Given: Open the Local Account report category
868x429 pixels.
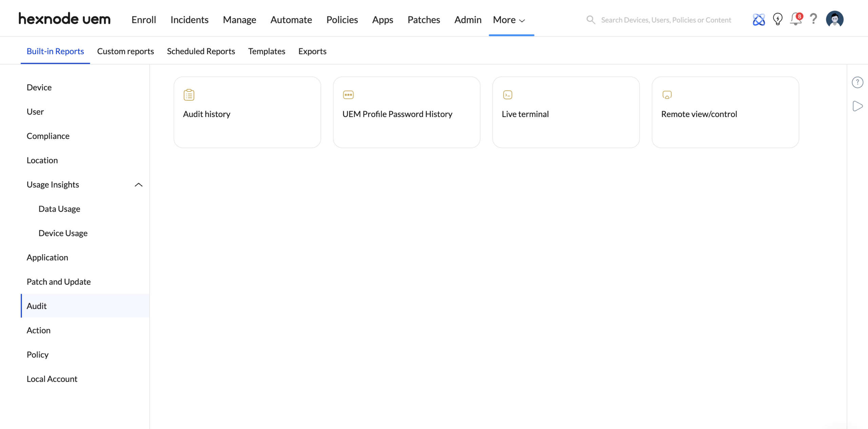Looking at the screenshot, I should [52, 379].
